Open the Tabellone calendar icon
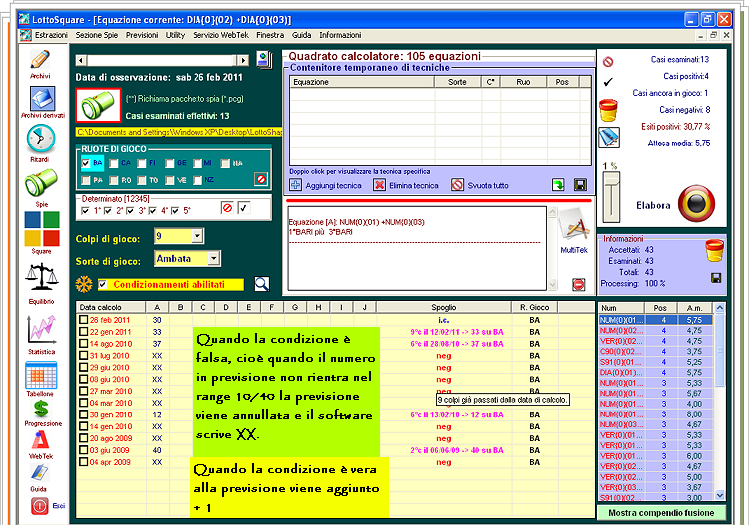This screenshot has height=525, width=749. pyautogui.click(x=41, y=375)
